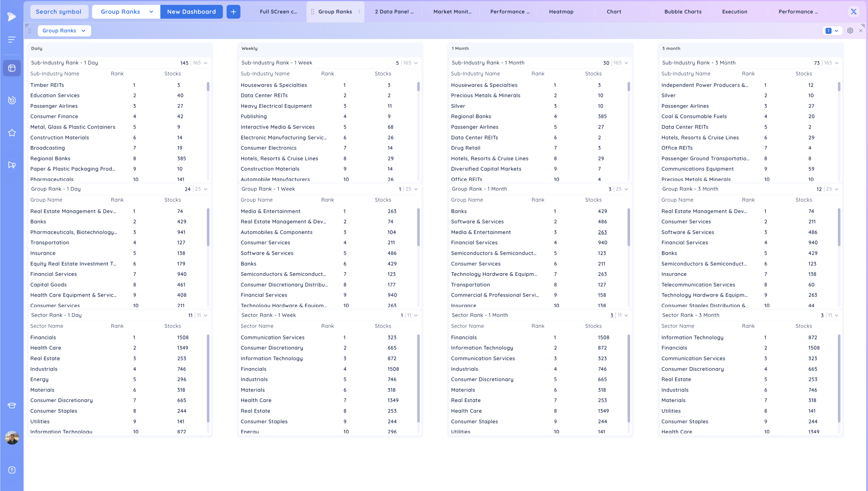Open the dashboard layout icon in sidebar
Viewport: 868px width, 491px height.
[12, 68]
